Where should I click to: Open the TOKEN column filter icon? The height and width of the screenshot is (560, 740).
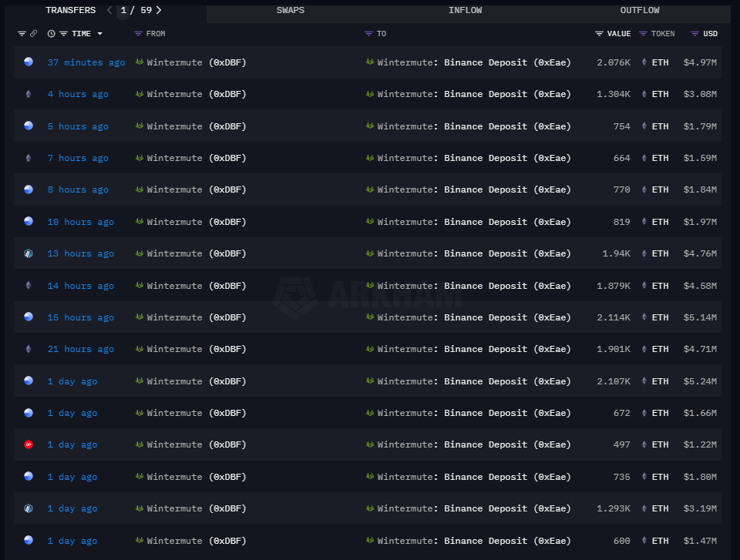[643, 33]
